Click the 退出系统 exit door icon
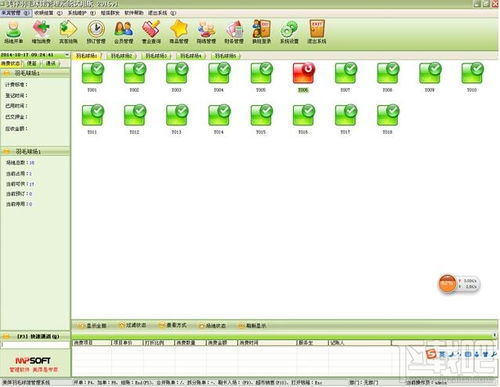 click(317, 32)
